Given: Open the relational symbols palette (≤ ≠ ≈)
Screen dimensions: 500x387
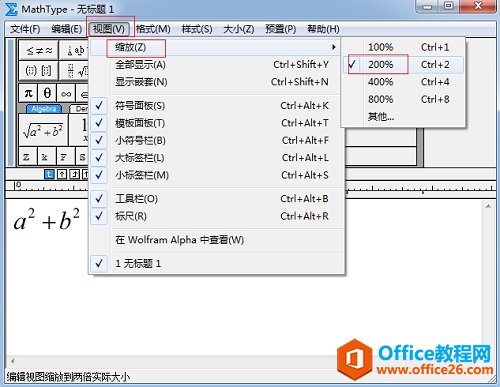Looking at the screenshot, I should [x=39, y=50].
